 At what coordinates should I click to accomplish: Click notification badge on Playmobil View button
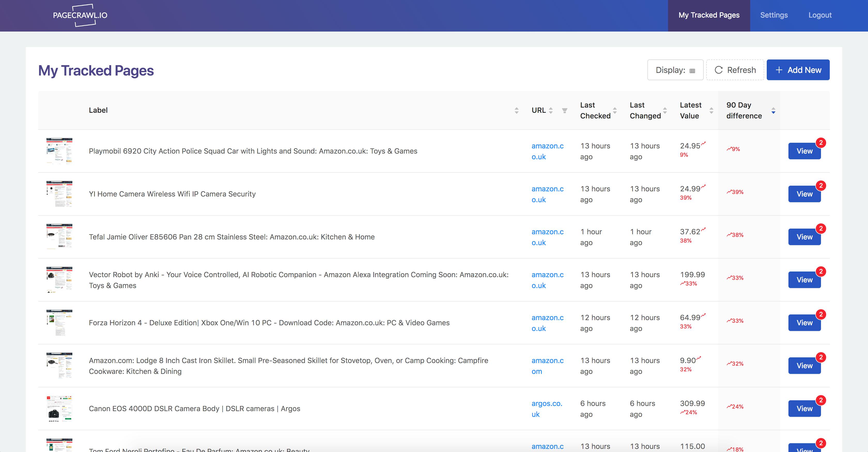821,143
